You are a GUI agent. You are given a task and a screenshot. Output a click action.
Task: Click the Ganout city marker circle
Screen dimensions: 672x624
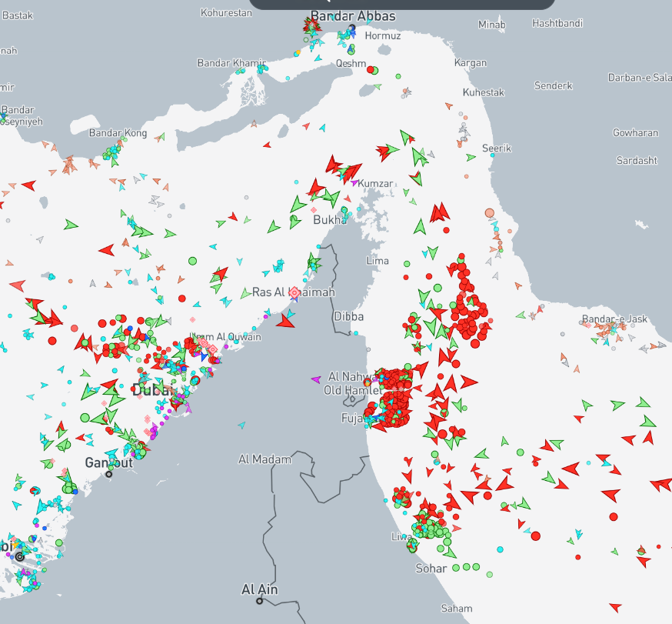pyautogui.click(x=109, y=474)
